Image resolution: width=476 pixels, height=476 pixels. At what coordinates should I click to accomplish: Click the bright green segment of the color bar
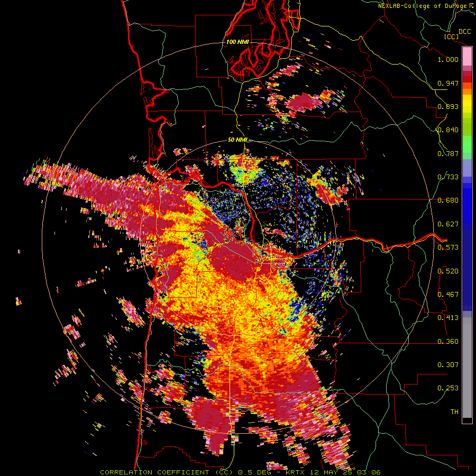(x=467, y=144)
